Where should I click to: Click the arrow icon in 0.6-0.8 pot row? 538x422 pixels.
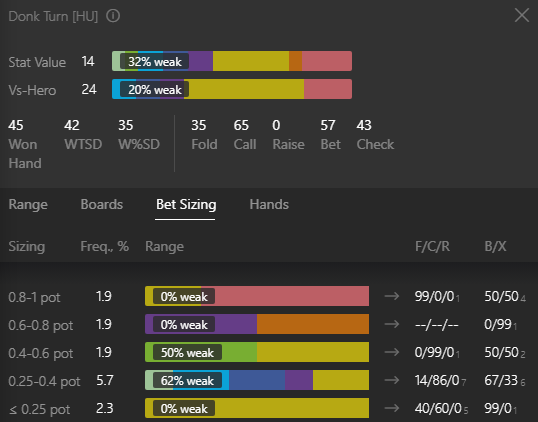tap(392, 324)
